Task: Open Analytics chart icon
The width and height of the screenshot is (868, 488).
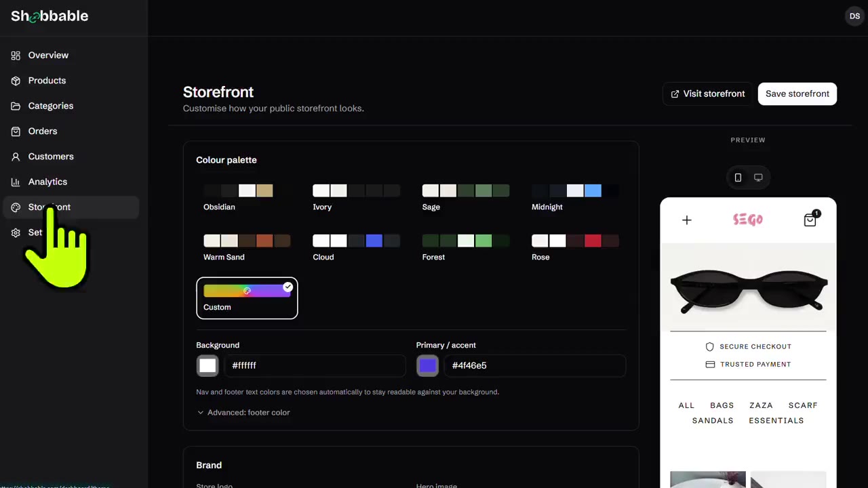Action: click(x=16, y=182)
